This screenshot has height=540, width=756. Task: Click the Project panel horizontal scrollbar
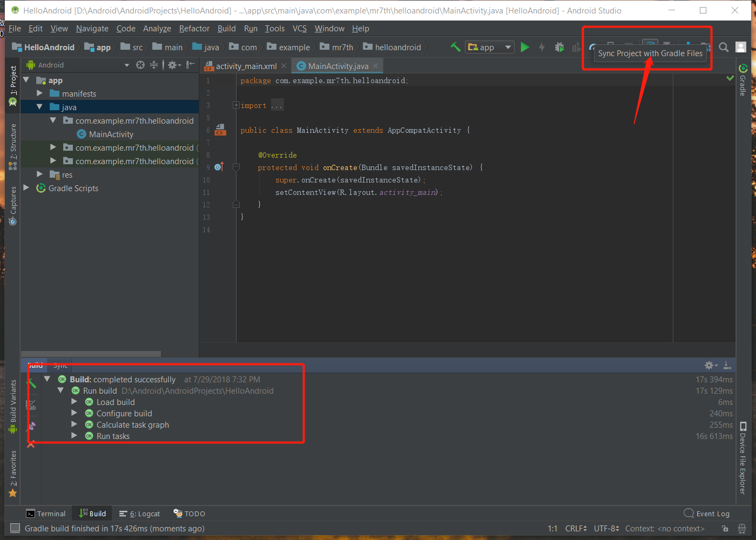91,354
